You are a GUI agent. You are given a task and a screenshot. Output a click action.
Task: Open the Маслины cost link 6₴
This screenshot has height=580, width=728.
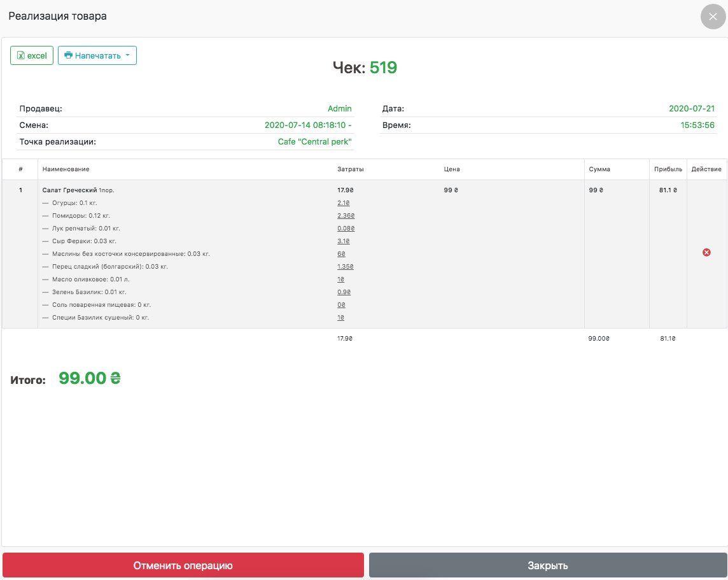pos(341,254)
